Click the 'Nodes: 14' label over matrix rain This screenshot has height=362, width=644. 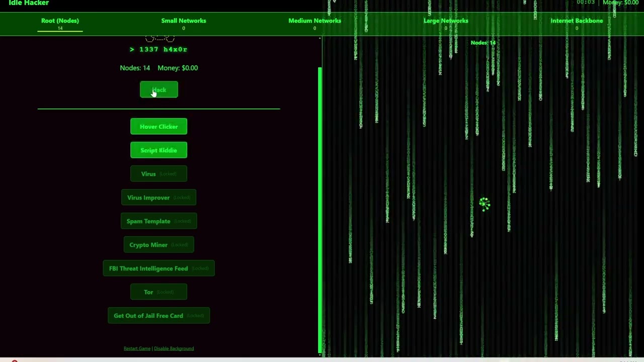click(483, 43)
